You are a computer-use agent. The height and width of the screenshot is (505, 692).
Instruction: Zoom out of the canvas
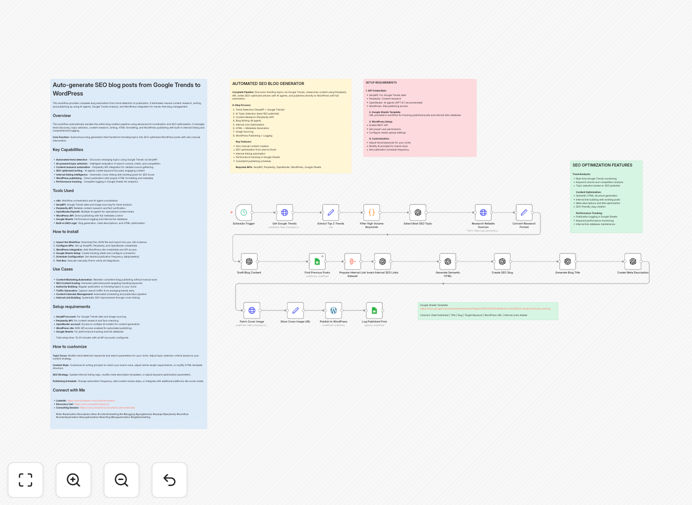tap(121, 480)
